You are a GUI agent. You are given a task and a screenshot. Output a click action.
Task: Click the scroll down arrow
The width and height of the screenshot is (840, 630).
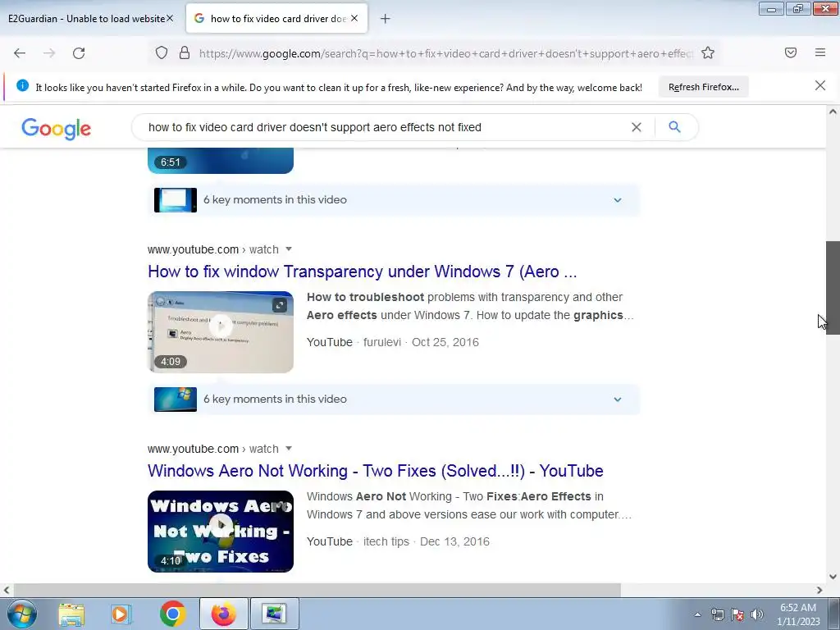coord(833,577)
